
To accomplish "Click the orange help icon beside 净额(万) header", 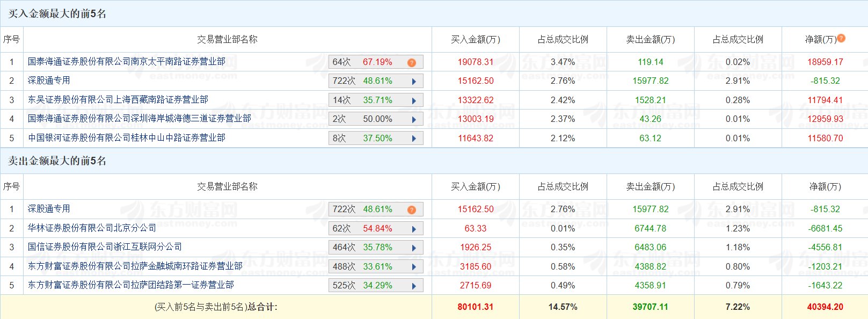I will point(841,38).
